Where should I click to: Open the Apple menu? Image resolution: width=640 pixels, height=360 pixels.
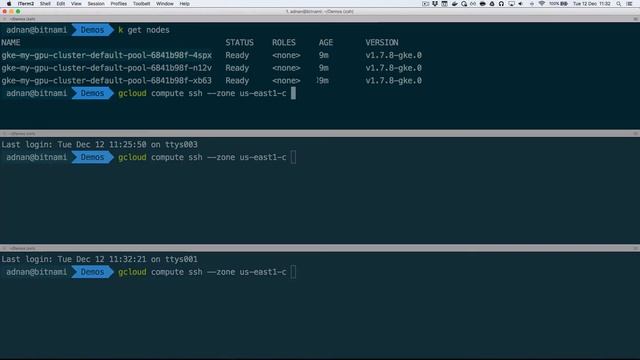(x=9, y=4)
